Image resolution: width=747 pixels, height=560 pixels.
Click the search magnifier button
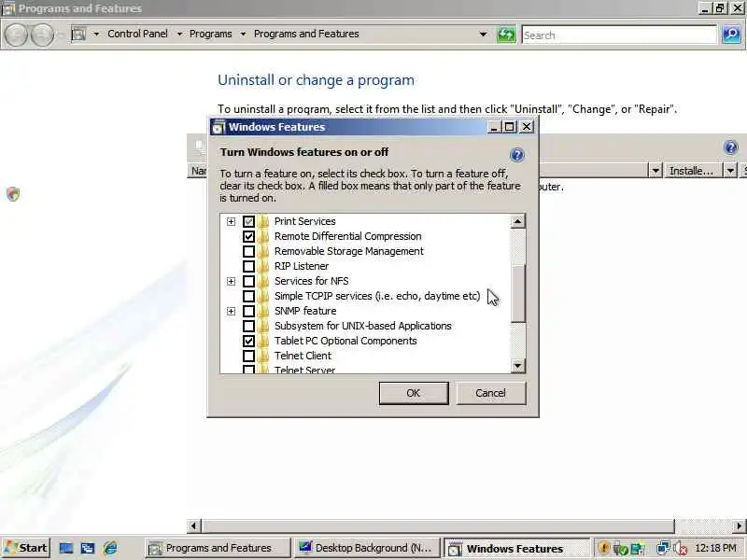tap(731, 35)
